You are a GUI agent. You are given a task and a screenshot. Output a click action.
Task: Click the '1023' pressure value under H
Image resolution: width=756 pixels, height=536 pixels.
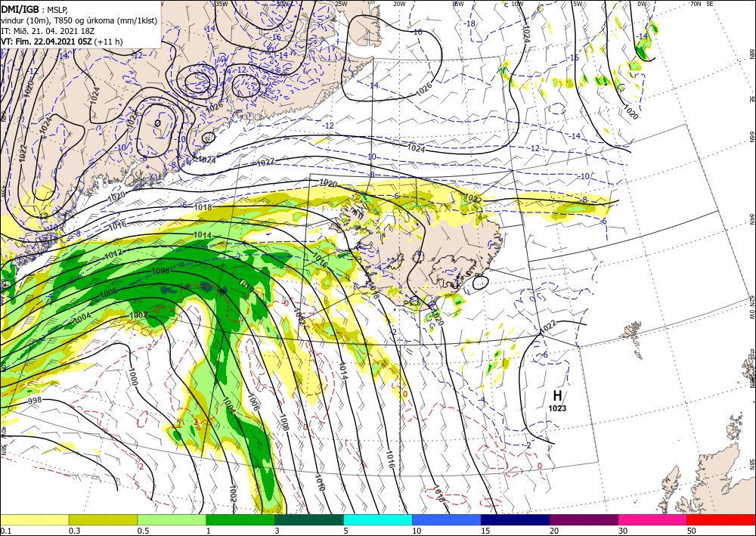tap(557, 408)
